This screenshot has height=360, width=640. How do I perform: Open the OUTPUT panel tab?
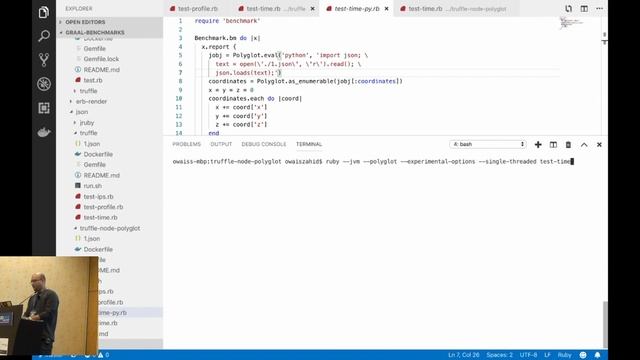[x=221, y=144]
